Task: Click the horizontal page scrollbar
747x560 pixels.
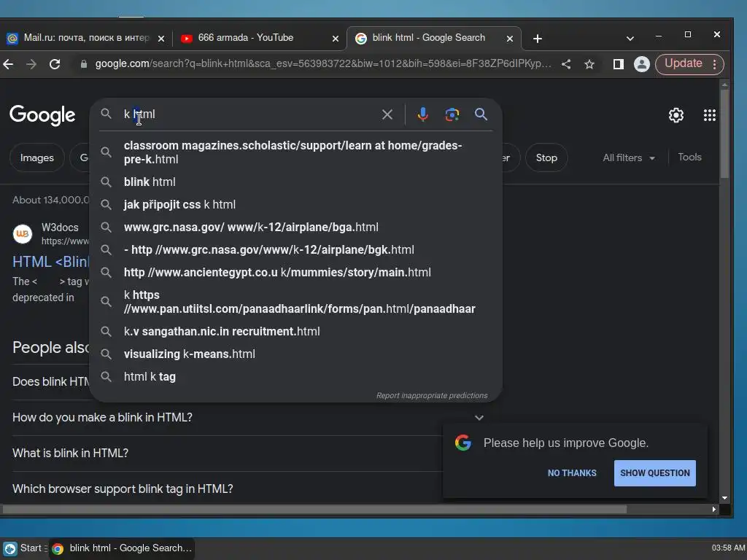Action: pyautogui.click(x=314, y=510)
